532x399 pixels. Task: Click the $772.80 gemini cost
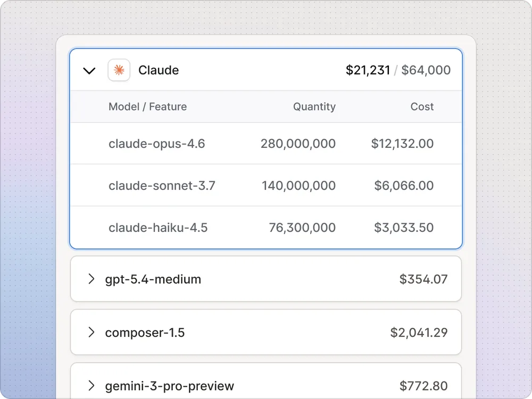tap(423, 386)
